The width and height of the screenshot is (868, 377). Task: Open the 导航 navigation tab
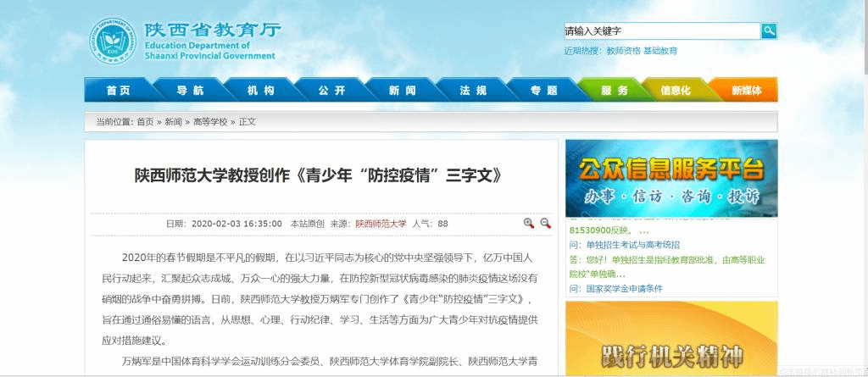point(190,91)
